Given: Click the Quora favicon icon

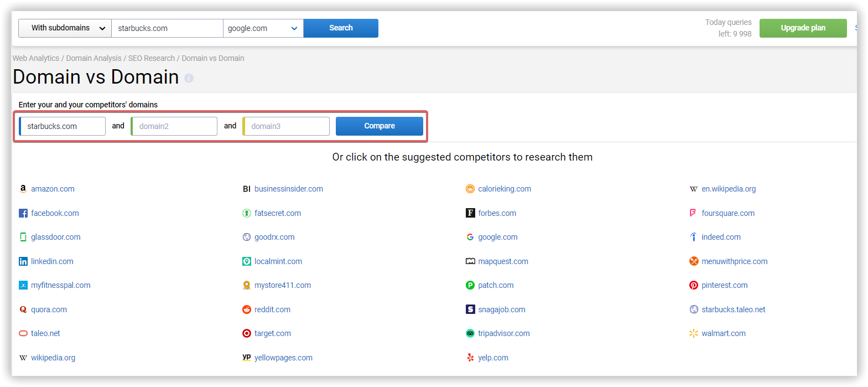Looking at the screenshot, I should coord(23,309).
